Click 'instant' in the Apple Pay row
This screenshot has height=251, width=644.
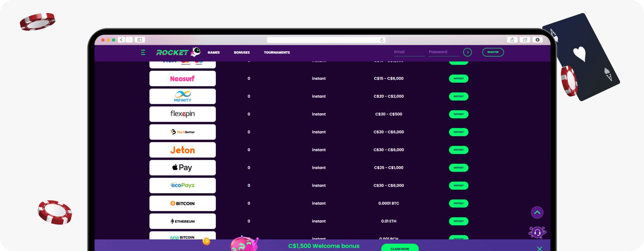[319, 168]
